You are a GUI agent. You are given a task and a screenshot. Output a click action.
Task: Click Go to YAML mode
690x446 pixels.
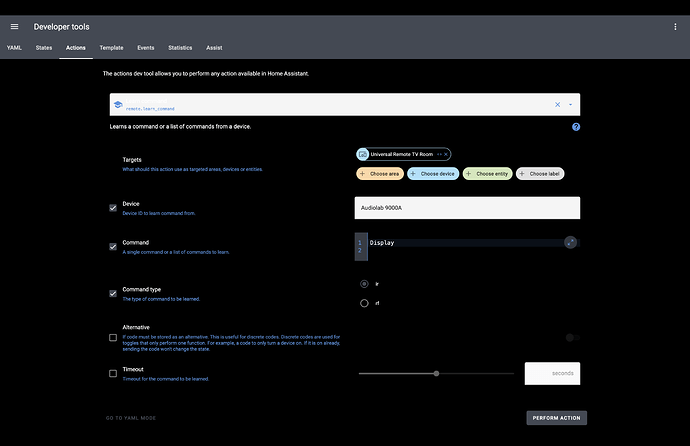[x=131, y=418]
